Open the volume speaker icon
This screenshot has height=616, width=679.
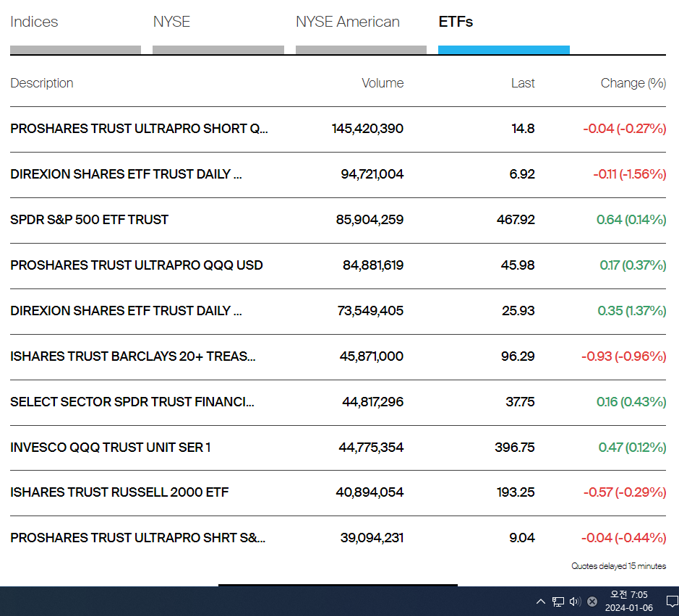[x=575, y=602]
